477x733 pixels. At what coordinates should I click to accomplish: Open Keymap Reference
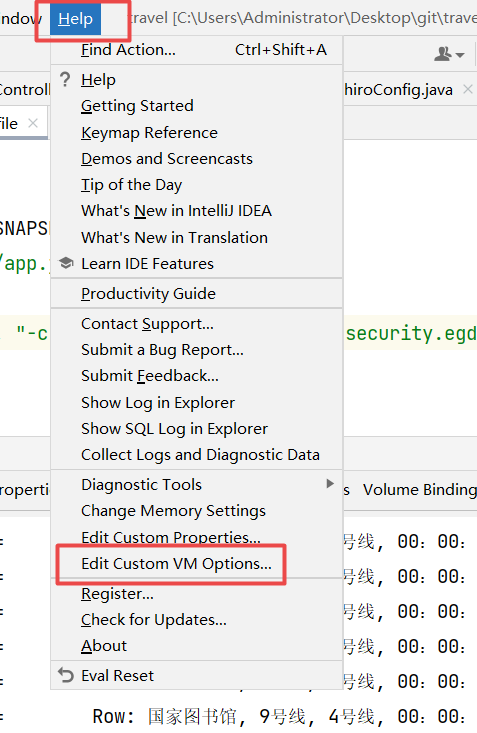pos(149,133)
